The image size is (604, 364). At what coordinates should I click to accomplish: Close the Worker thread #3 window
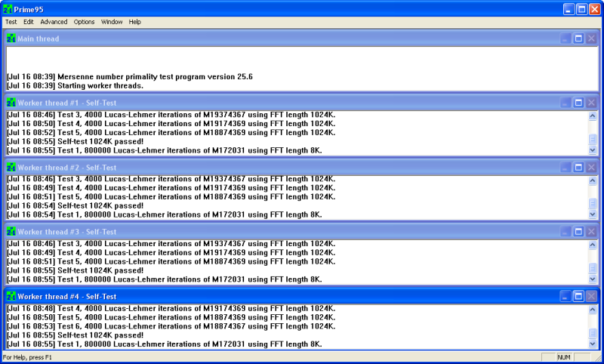pos(591,232)
